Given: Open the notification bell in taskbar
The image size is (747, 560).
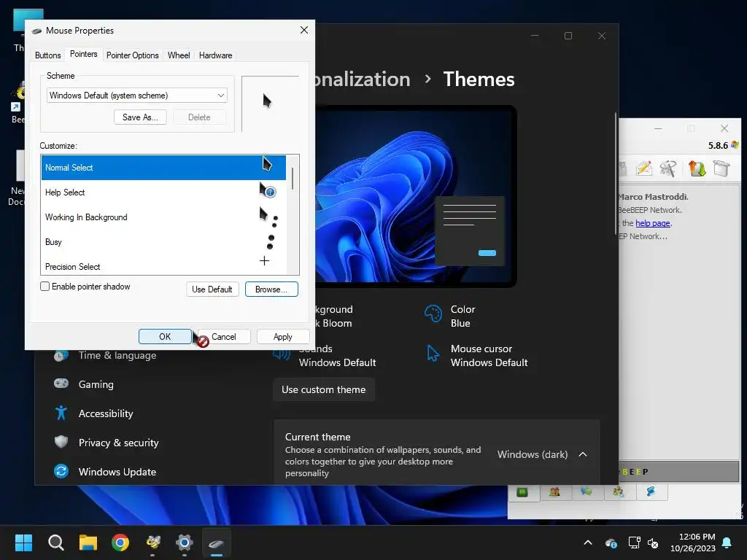Looking at the screenshot, I should point(727,542).
